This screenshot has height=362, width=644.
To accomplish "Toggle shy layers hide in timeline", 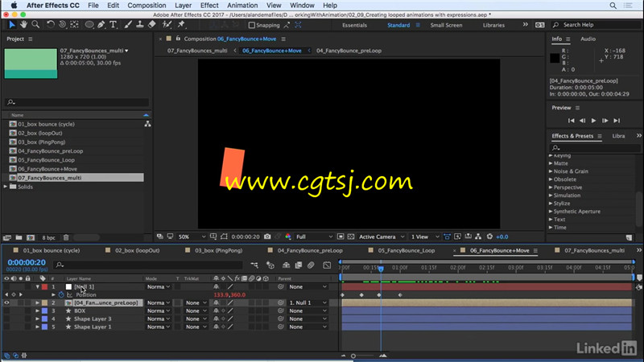I will pyautogui.click(x=287, y=265).
